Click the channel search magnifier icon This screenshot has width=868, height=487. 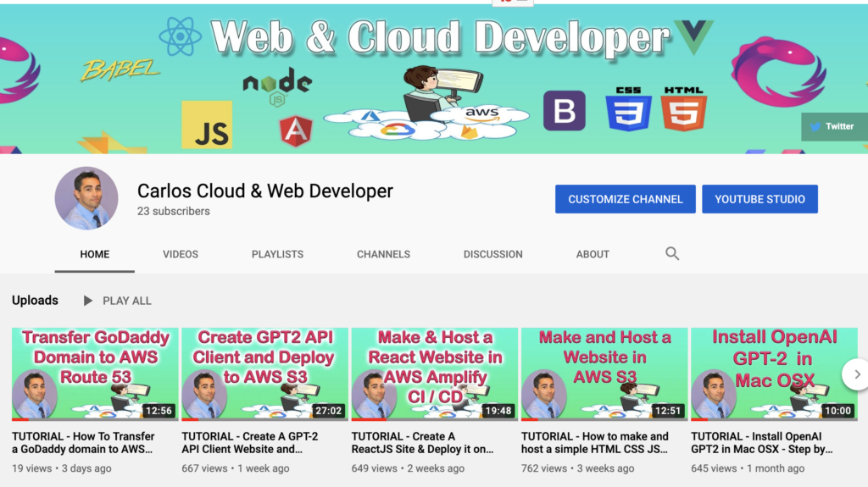[x=672, y=253]
